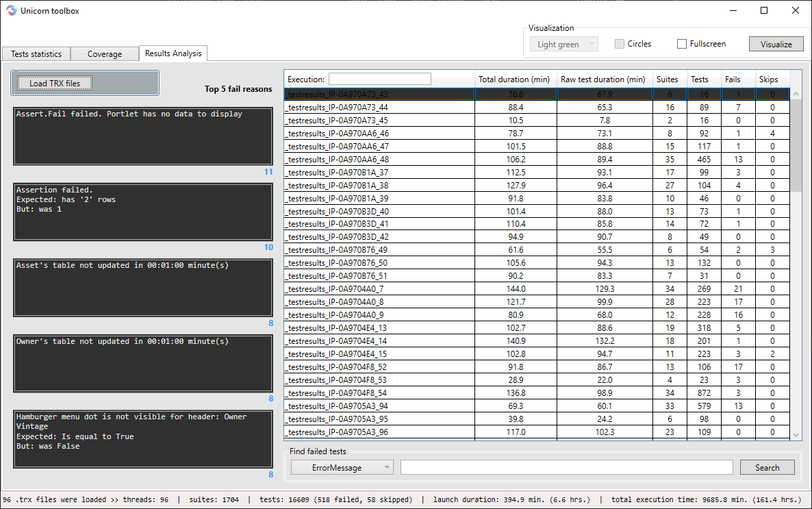Select row _testresults_IP-0A9704F8_53

[x=537, y=380]
